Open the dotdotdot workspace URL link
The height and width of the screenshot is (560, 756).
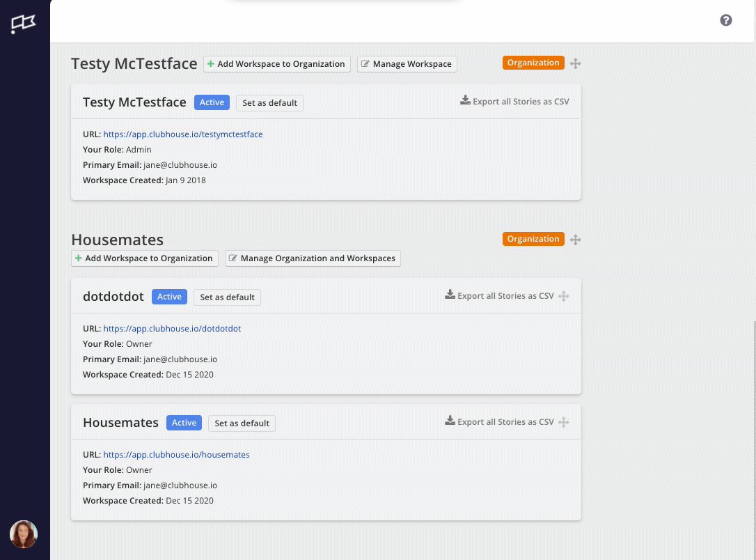click(x=172, y=329)
